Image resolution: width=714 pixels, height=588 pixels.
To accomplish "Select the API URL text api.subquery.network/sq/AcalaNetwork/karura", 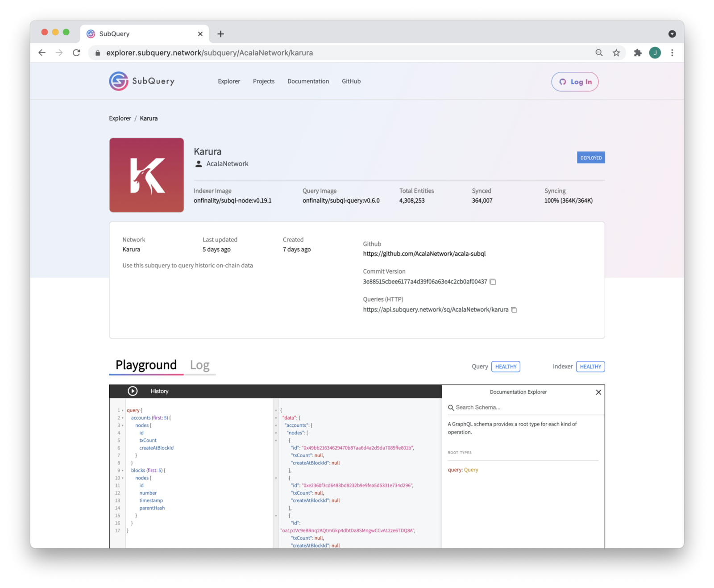I will (436, 309).
